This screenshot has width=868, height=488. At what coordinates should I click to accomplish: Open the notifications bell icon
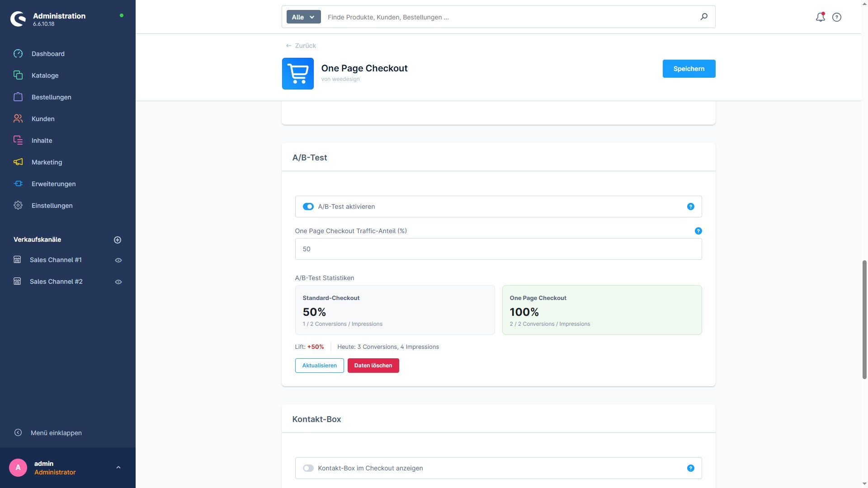click(x=820, y=17)
